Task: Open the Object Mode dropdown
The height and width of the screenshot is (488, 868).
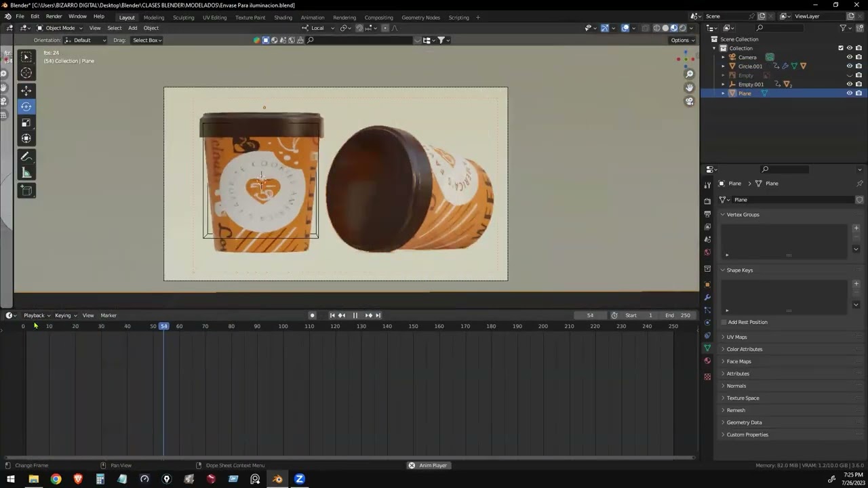Action: coord(60,28)
